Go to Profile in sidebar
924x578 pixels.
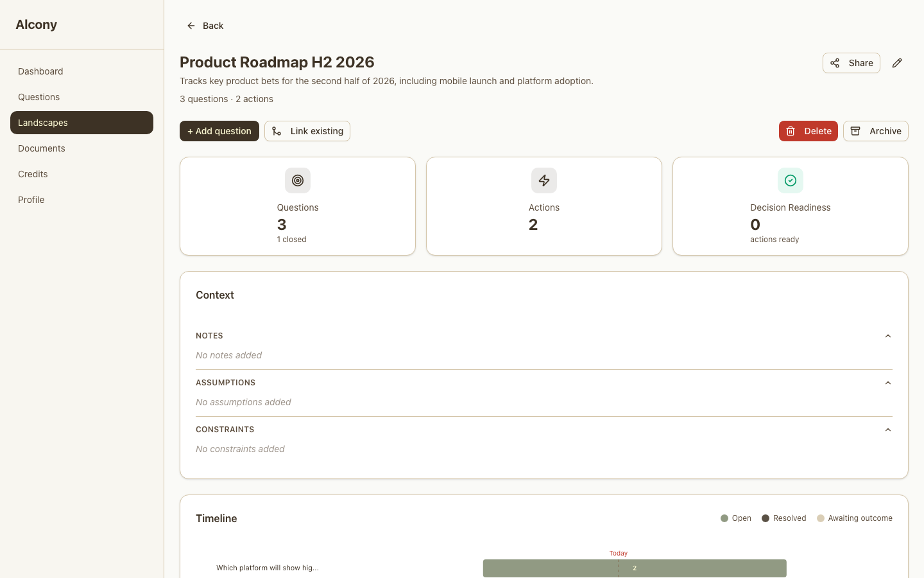(x=81, y=200)
